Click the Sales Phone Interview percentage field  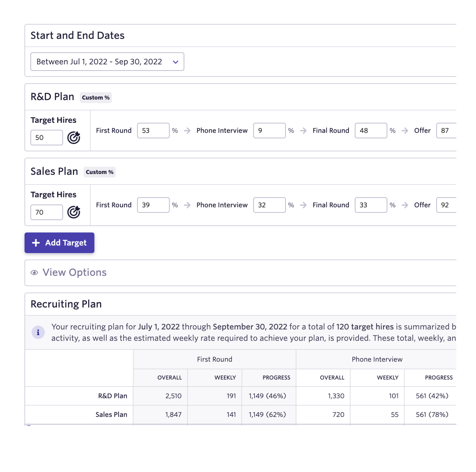[269, 205]
